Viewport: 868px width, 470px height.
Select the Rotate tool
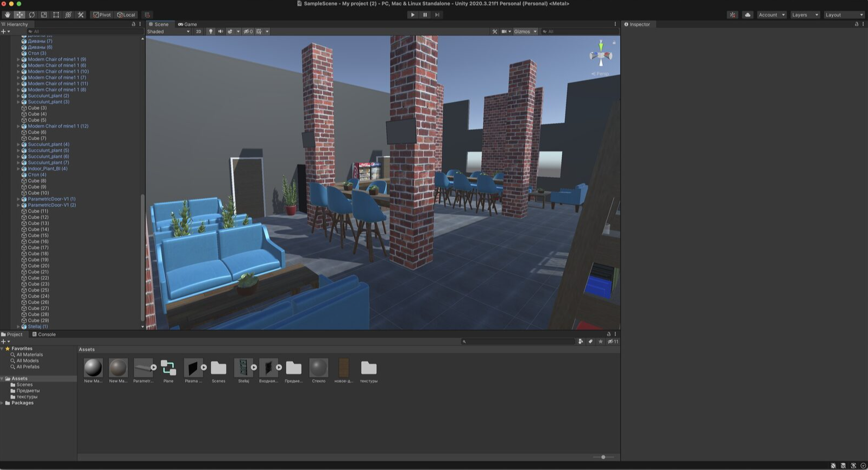32,15
